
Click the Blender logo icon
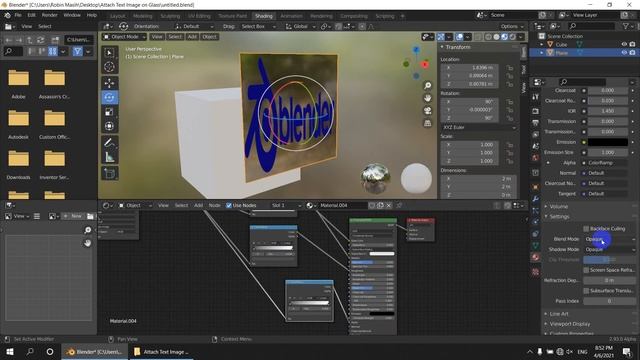(x=7, y=15)
